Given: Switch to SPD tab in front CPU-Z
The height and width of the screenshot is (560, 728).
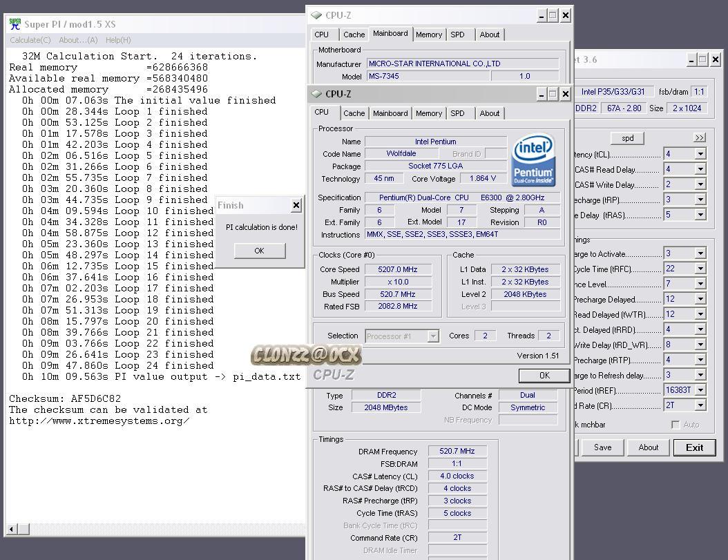Looking at the screenshot, I should [457, 113].
